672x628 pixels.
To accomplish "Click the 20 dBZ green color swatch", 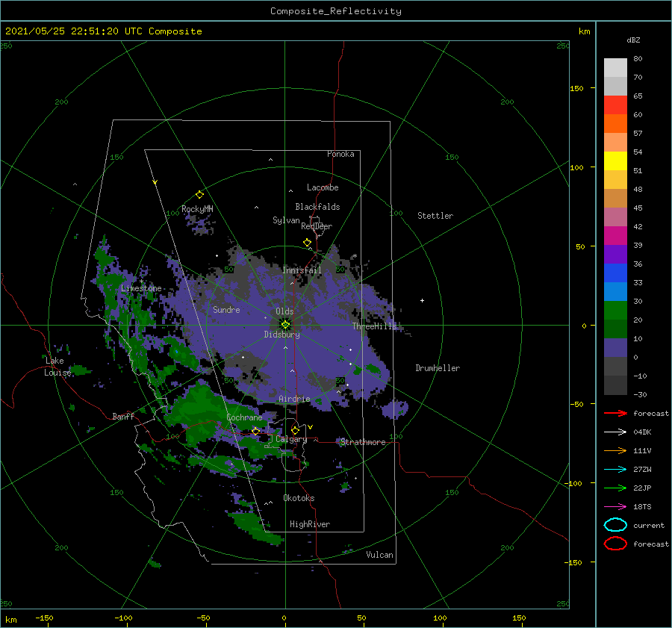I will pos(615,329).
